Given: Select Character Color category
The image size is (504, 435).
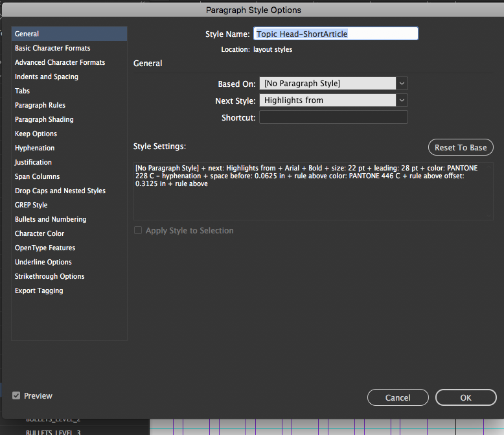Looking at the screenshot, I should click(x=69, y=233).
